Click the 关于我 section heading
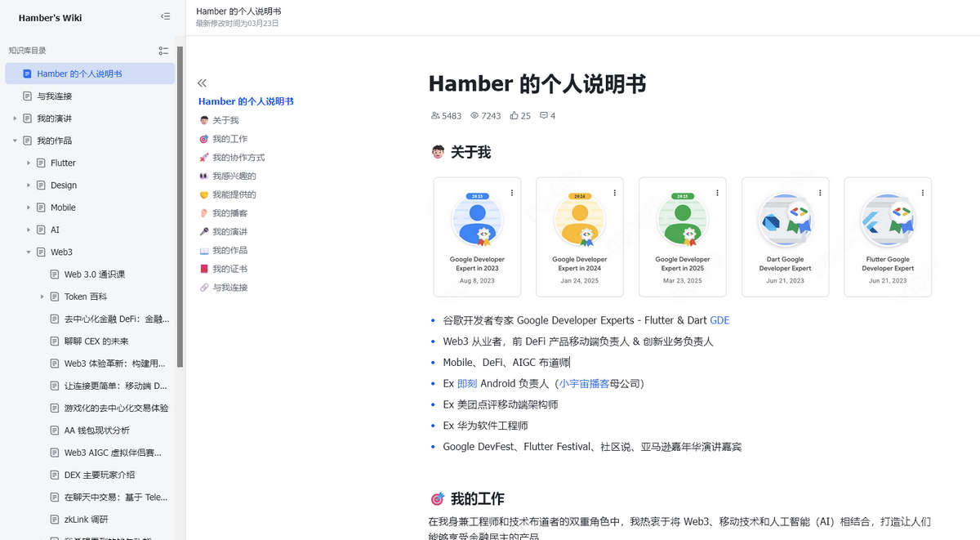Image resolution: width=980 pixels, height=540 pixels. (470, 153)
